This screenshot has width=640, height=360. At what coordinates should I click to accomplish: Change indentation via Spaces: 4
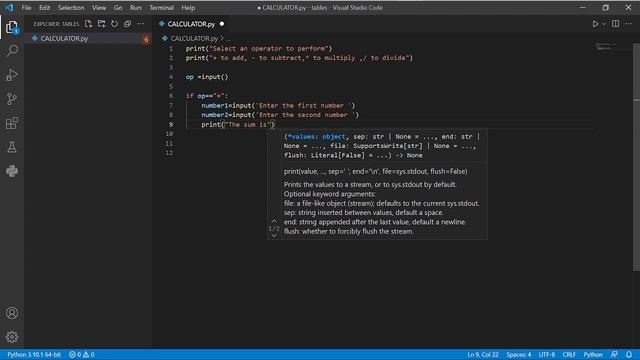coord(519,354)
